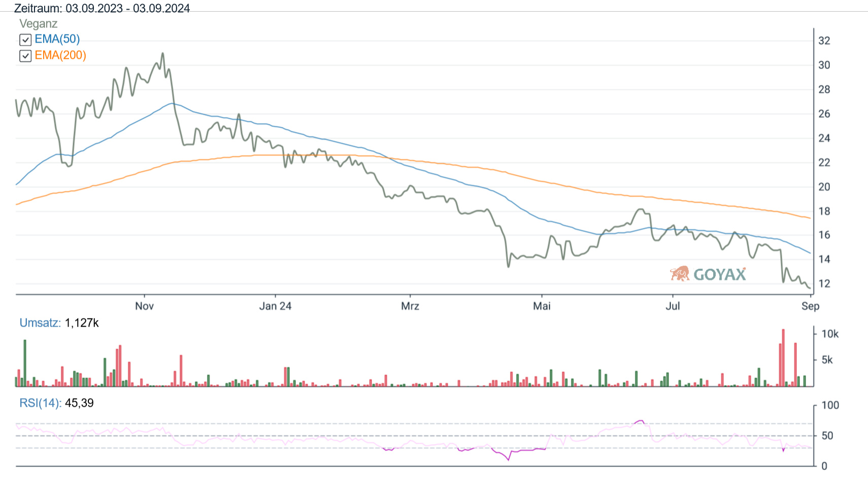Toggle the EMA(50) checkbox

[x=25, y=40]
